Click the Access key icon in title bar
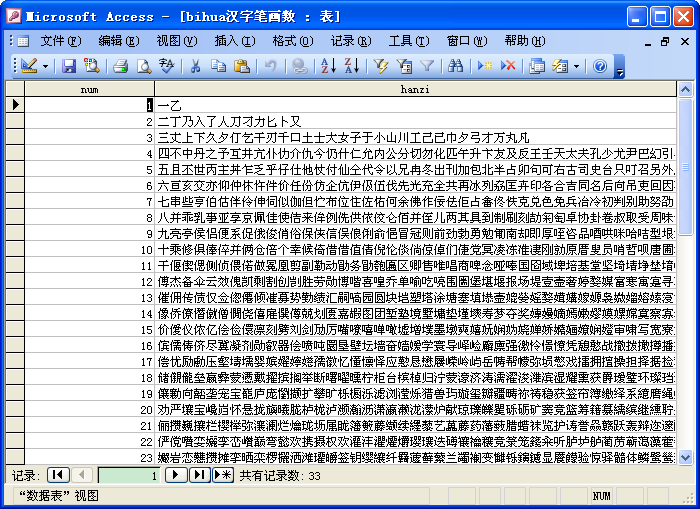The image size is (700, 509). tap(14, 17)
